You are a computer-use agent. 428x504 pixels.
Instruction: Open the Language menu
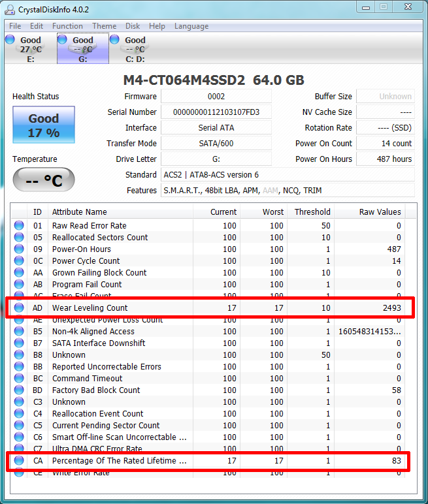[191, 26]
